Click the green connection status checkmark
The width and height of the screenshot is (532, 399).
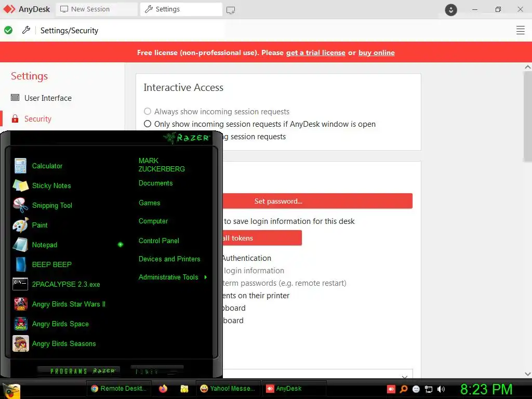pyautogui.click(x=8, y=30)
